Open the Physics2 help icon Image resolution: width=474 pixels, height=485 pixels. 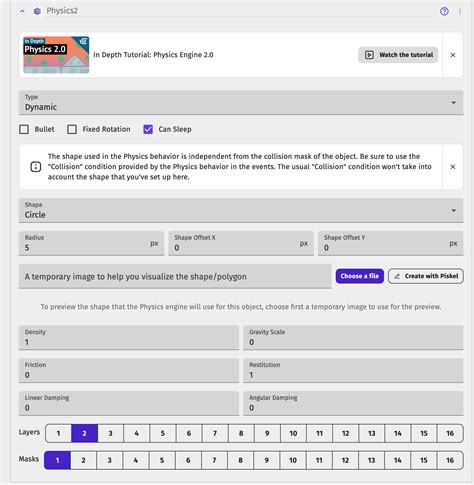444,11
